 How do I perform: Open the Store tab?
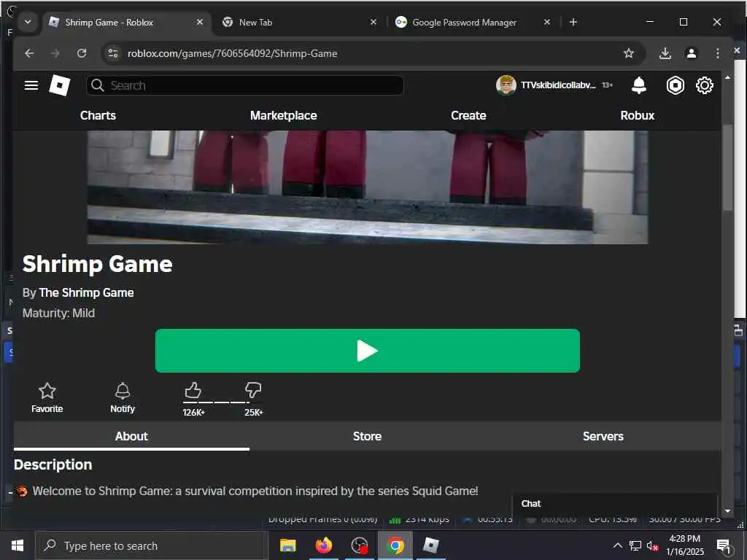[x=368, y=436]
